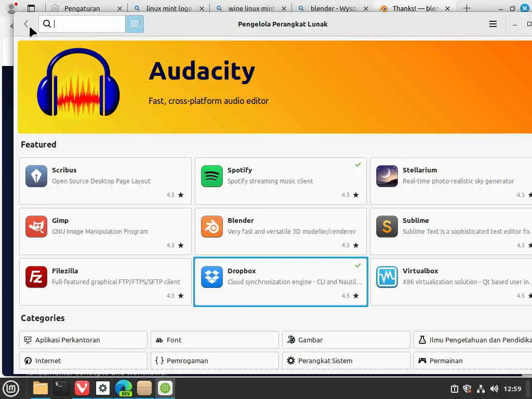
Task: Click the Sublime title text
Action: pos(416,220)
